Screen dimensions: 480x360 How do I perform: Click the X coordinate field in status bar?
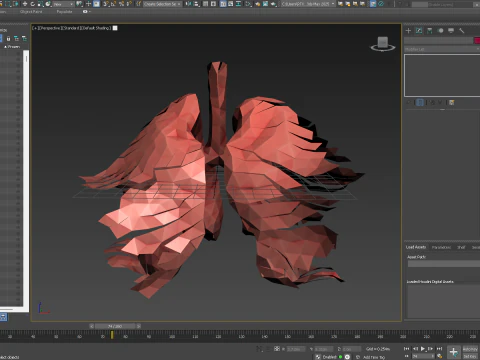(296, 349)
